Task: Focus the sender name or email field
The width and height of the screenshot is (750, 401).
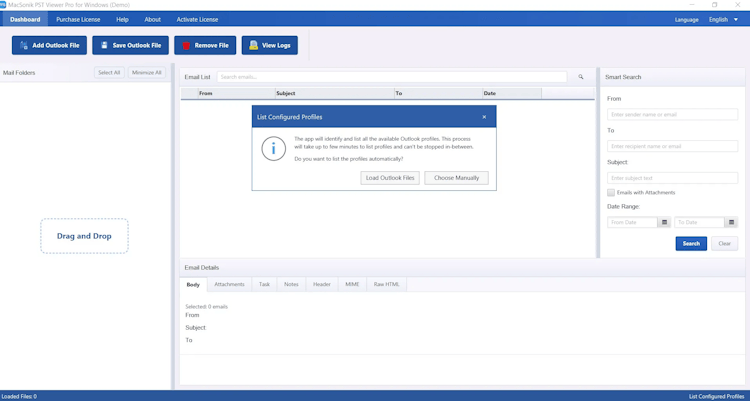Action: [x=673, y=115]
